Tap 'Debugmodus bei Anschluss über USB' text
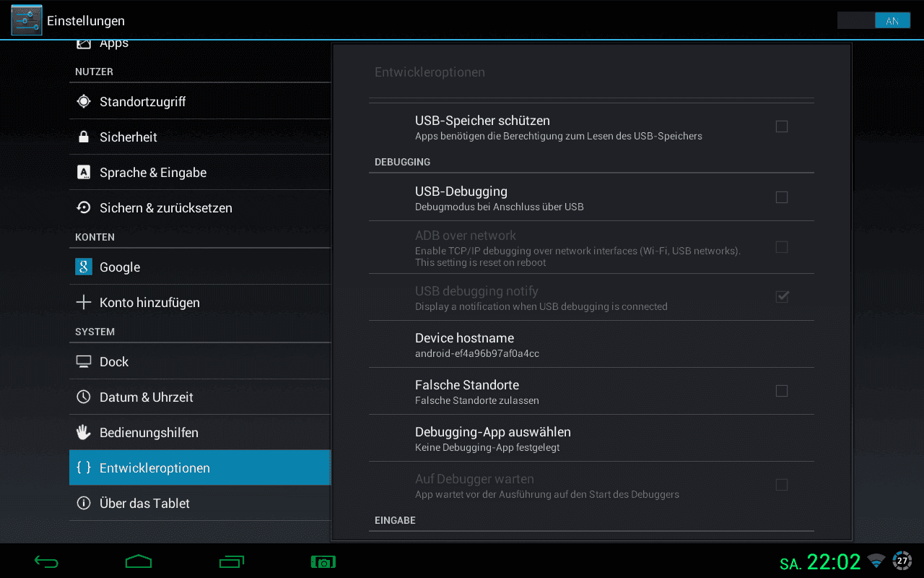This screenshot has height=578, width=924. (x=500, y=207)
